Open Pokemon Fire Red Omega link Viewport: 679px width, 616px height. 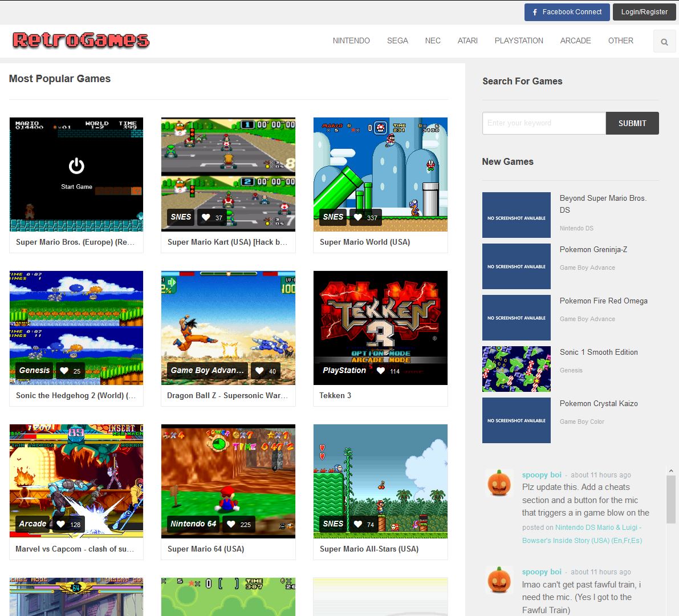(x=604, y=301)
